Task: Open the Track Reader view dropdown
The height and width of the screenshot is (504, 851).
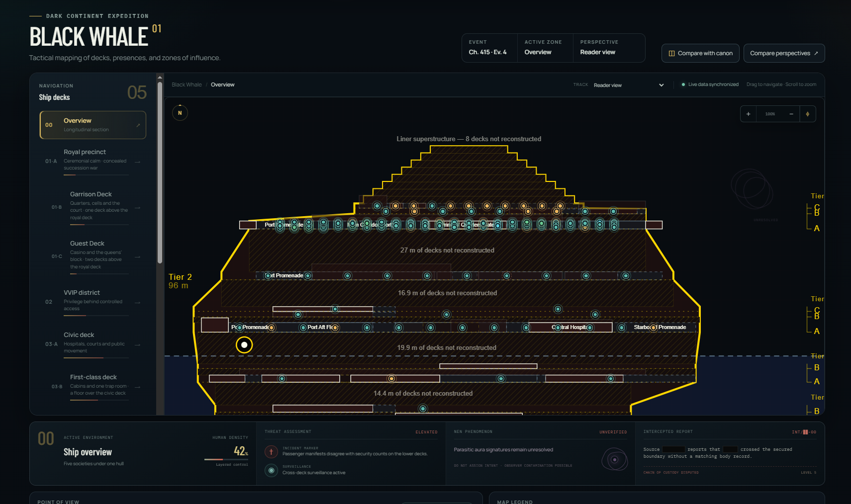Action: coord(629,85)
